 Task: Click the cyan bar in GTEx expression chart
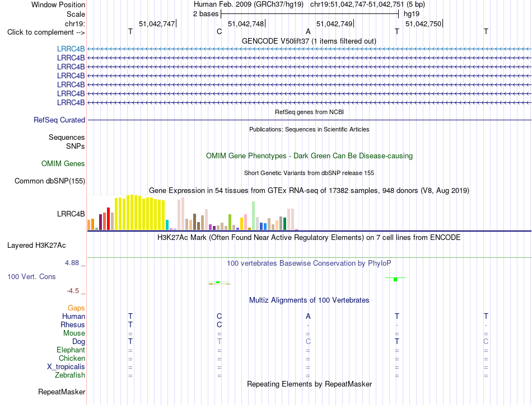pos(167,225)
